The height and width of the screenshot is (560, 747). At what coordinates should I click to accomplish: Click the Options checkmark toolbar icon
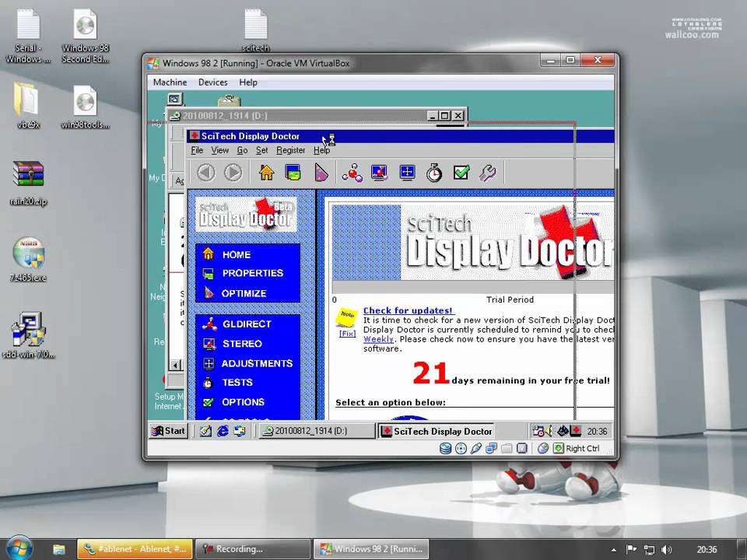pos(461,173)
